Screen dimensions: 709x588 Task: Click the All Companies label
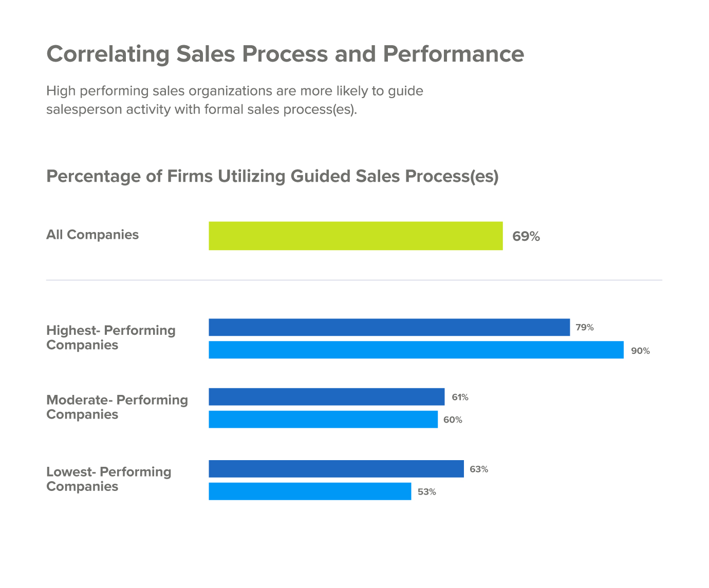pos(92,235)
